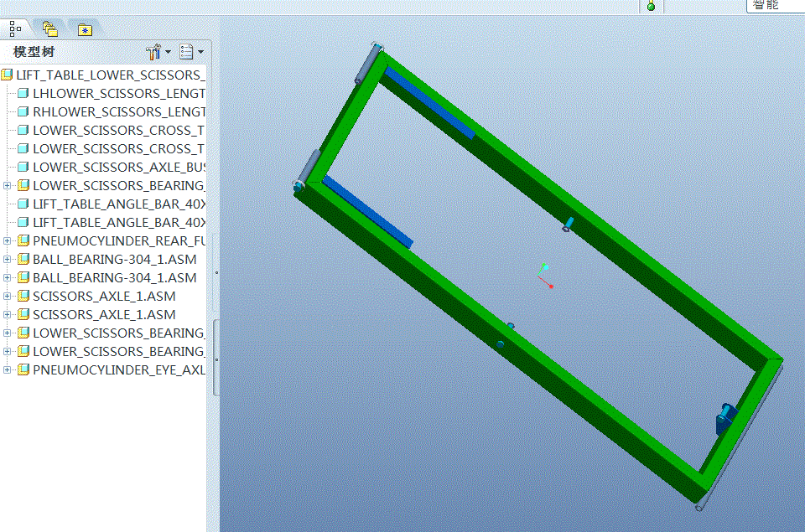Select the LHLOWER_SCISSORS_LENGT part
This screenshot has width=805, height=532.
click(119, 93)
